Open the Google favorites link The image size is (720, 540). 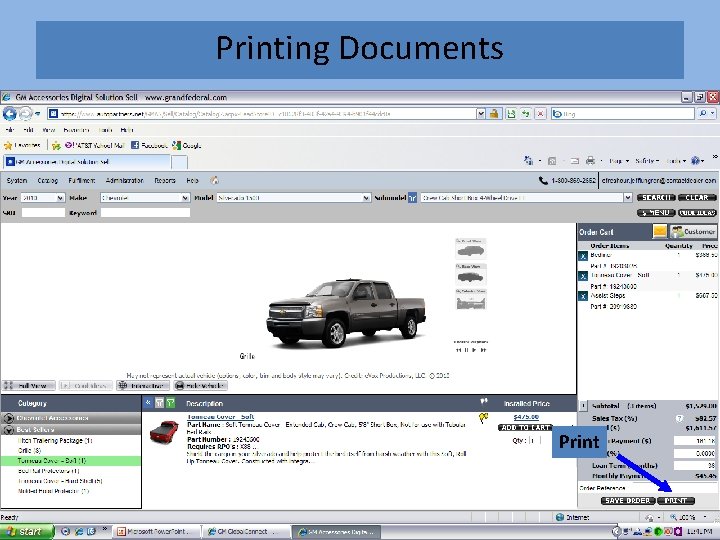click(186, 146)
